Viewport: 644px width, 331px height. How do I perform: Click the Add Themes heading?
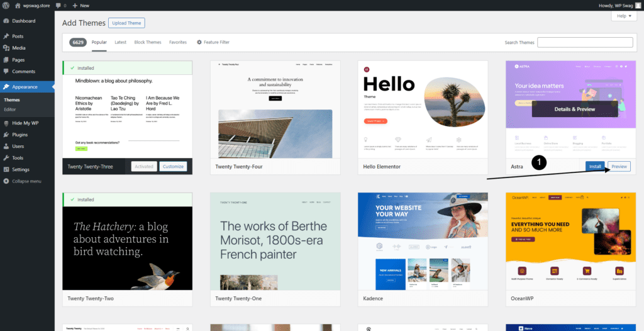[84, 23]
